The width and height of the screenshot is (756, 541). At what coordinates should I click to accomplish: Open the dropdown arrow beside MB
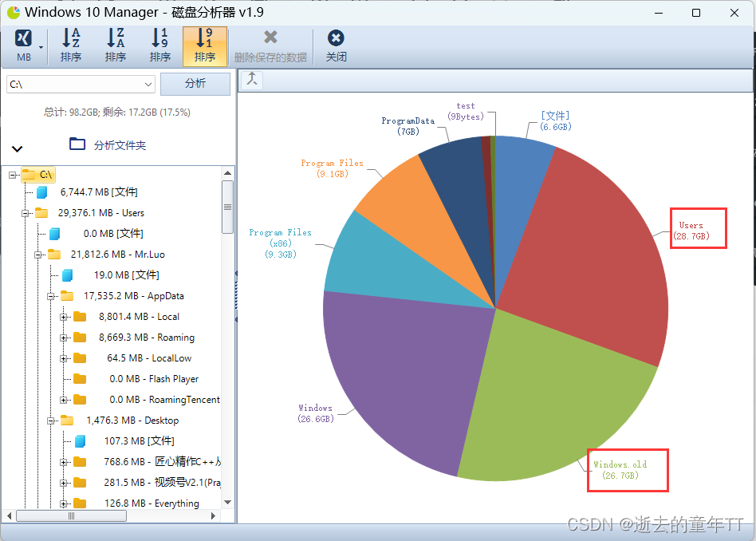41,47
